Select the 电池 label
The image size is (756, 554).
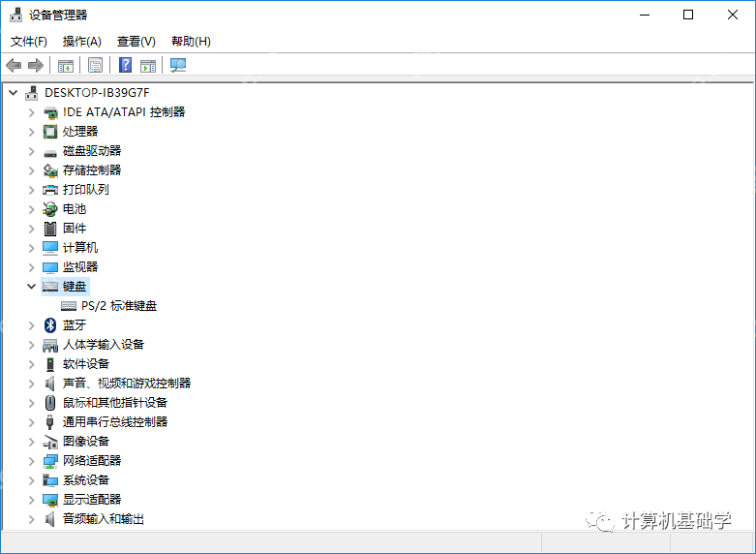point(75,209)
